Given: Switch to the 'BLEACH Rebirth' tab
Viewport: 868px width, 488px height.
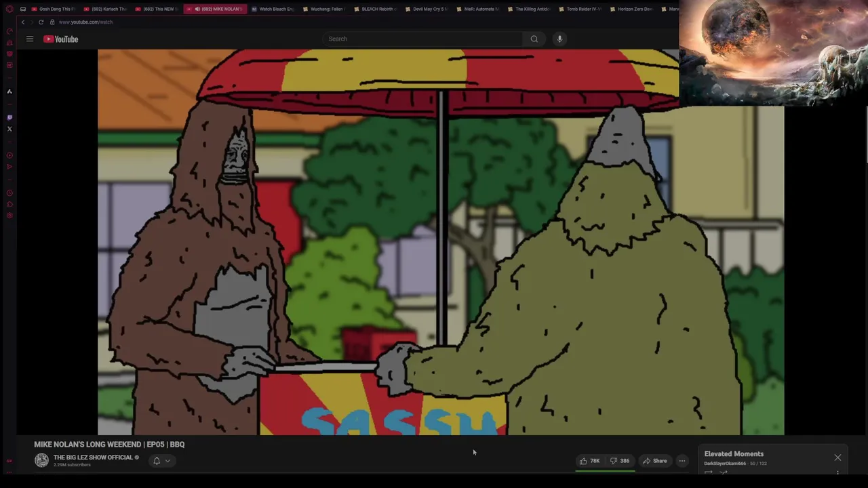Looking at the screenshot, I should click(375, 9).
